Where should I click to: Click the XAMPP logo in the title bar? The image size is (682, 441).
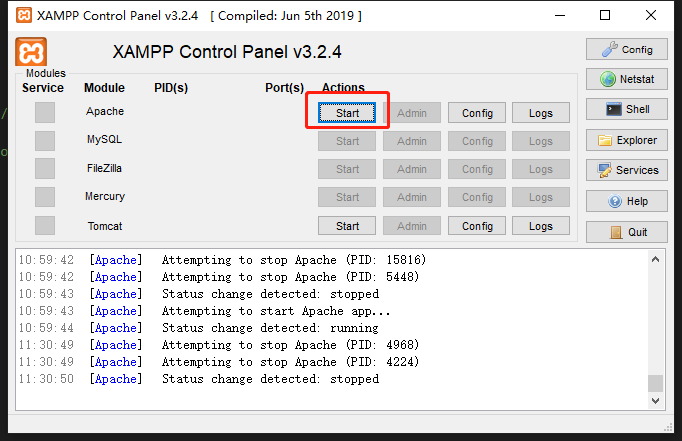point(23,15)
